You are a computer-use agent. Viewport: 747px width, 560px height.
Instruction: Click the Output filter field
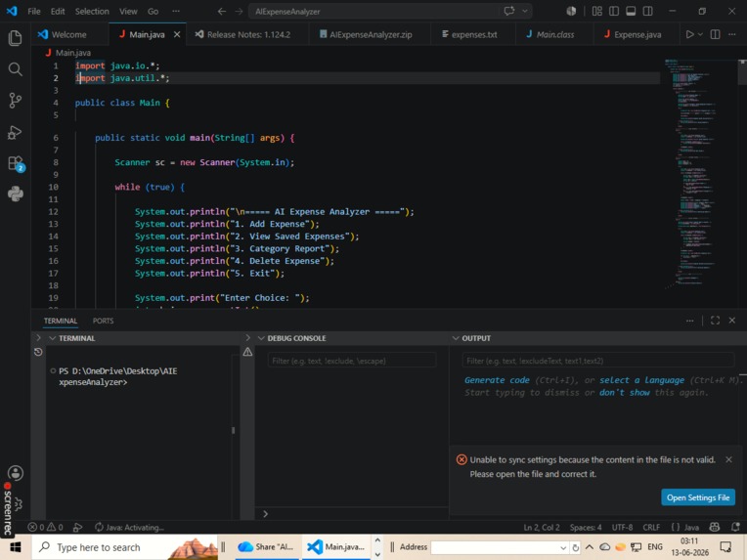point(597,361)
